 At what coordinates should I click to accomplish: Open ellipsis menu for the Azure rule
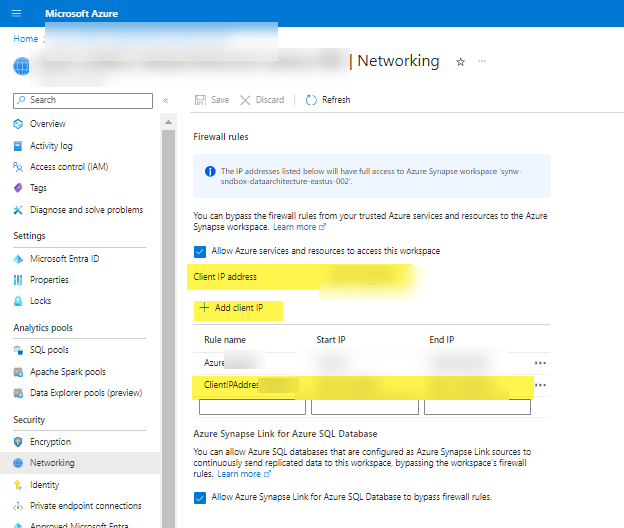click(540, 363)
